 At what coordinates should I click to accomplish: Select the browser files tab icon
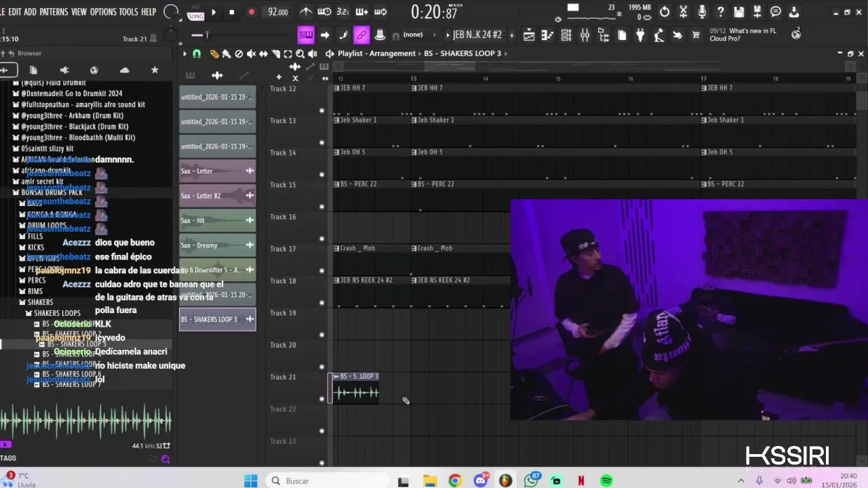[33, 70]
